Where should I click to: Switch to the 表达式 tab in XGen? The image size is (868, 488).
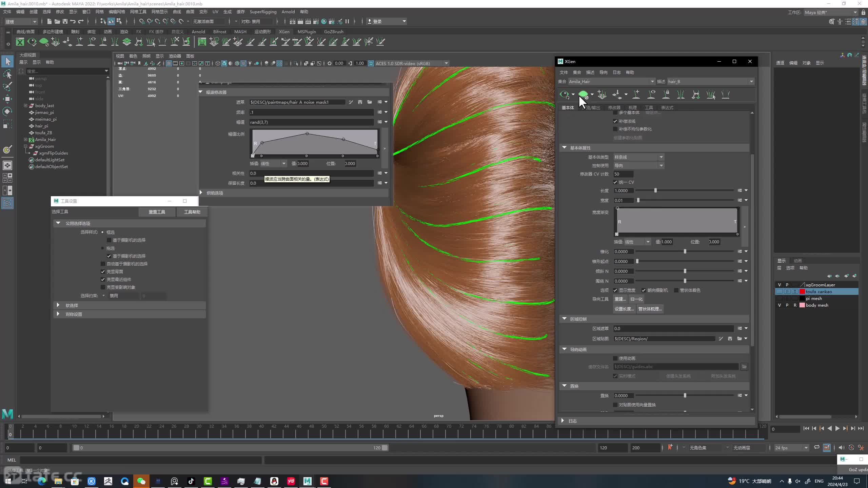point(667,107)
